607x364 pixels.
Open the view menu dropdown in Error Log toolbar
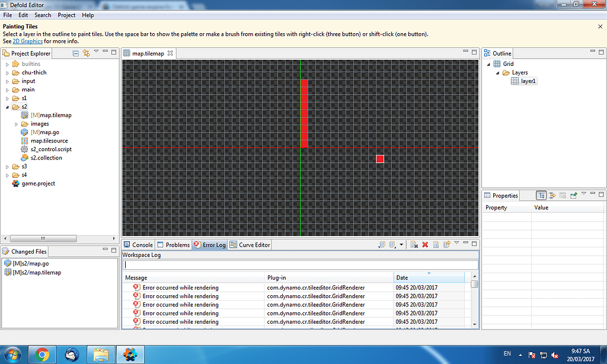[x=456, y=244]
